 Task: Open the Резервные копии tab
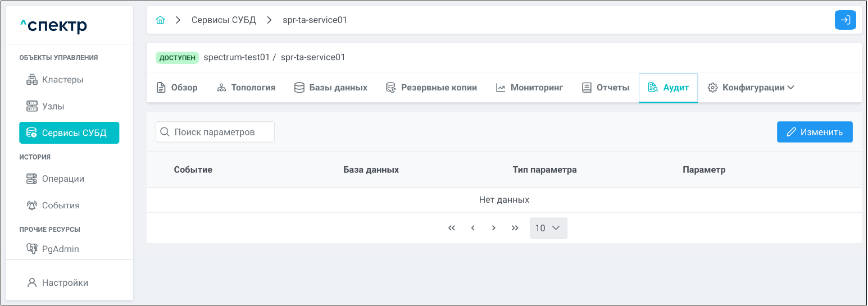[431, 88]
